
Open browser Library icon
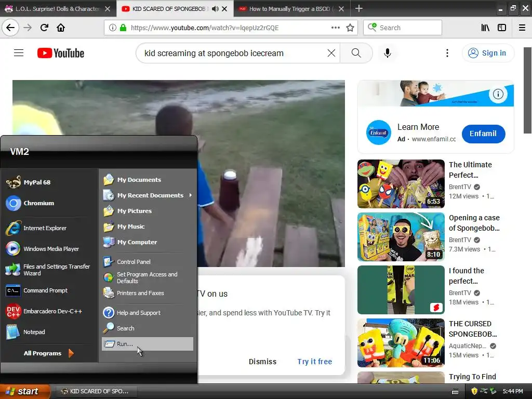[485, 28]
